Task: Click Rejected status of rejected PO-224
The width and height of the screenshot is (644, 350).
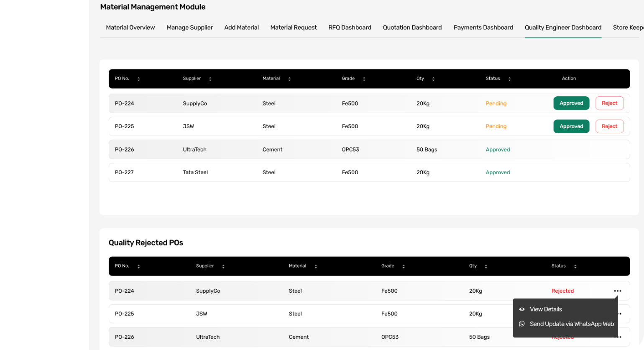Action: click(562, 291)
